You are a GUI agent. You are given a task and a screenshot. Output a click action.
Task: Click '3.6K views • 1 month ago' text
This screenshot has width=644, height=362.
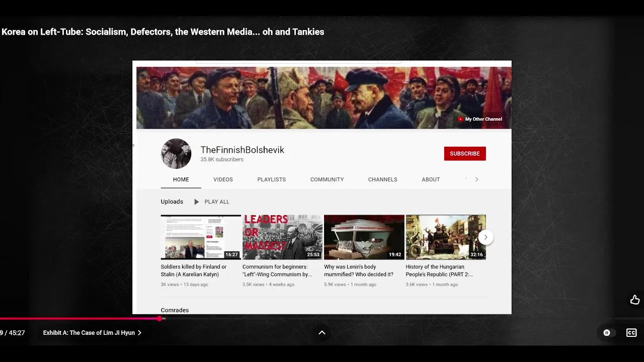432,285
